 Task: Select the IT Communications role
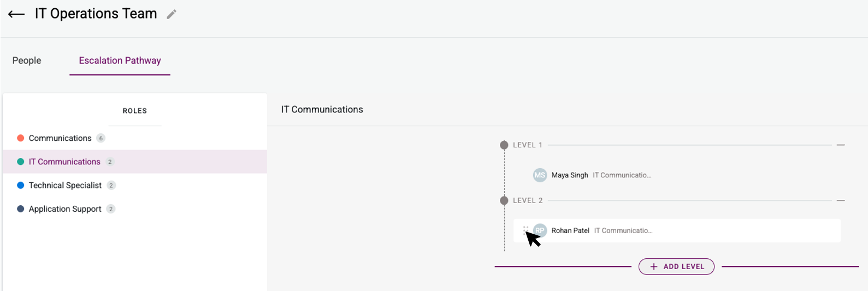(x=64, y=162)
